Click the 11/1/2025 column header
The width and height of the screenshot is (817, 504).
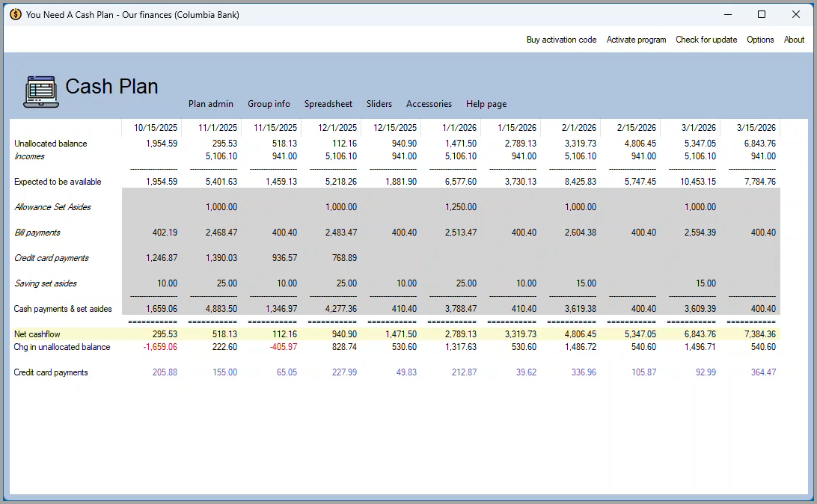[218, 128]
